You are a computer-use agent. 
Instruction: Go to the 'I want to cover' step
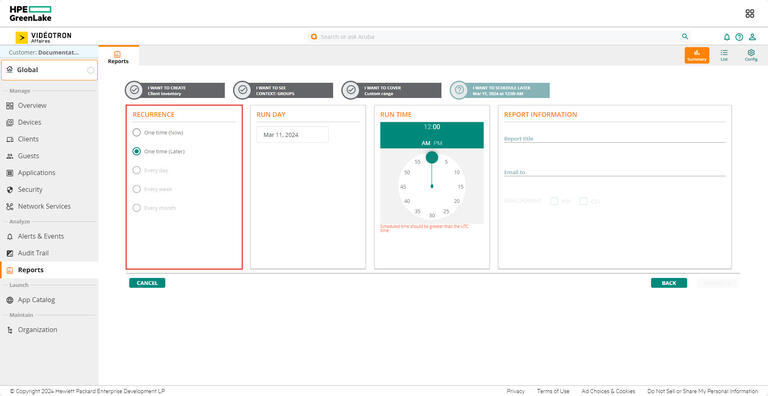pyautogui.click(x=391, y=90)
